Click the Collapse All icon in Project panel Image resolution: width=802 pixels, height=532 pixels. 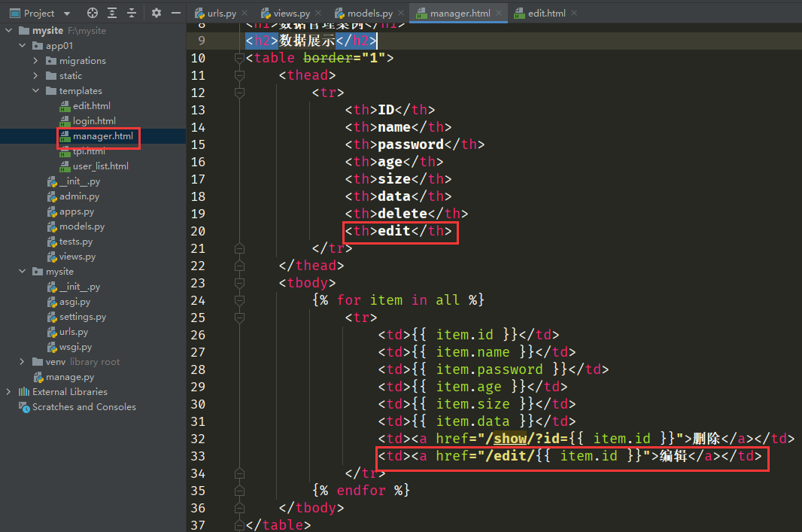132,13
